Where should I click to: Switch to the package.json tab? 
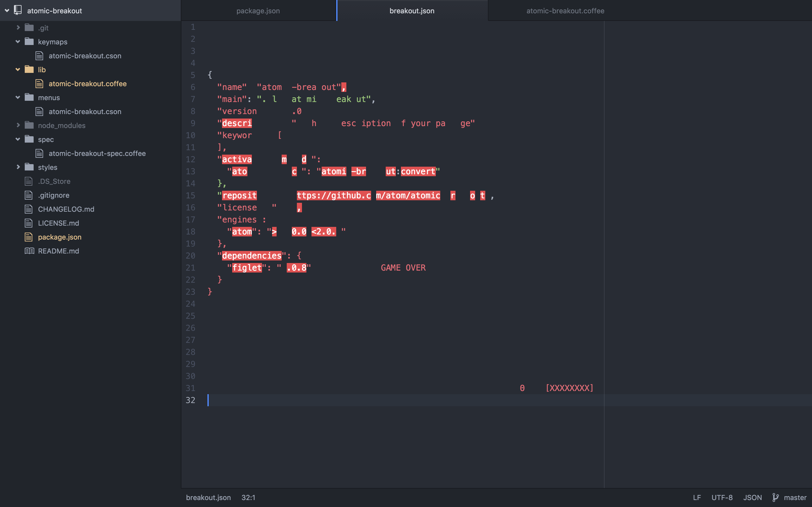tap(258, 11)
